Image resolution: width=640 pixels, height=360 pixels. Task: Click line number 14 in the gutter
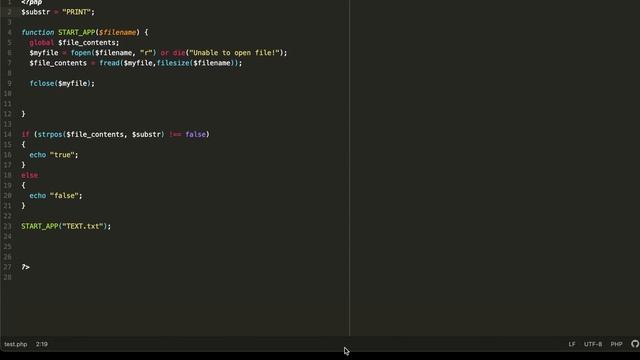point(8,134)
